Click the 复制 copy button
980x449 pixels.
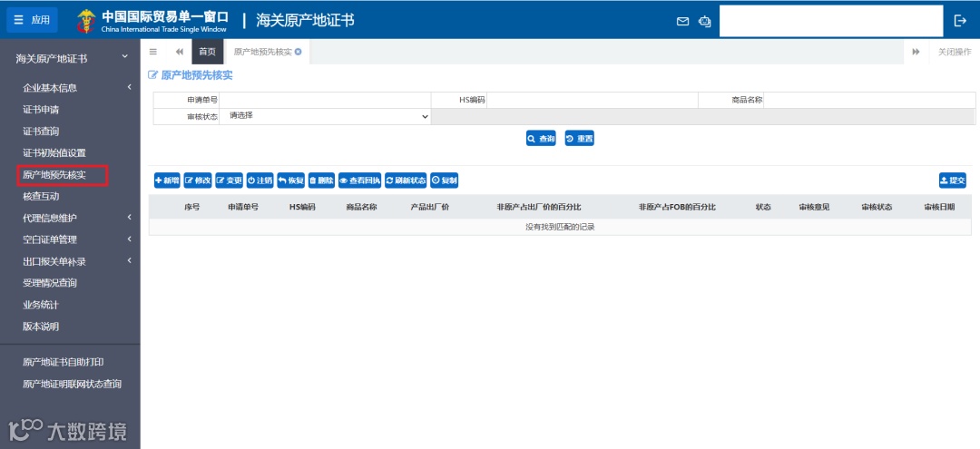point(445,181)
